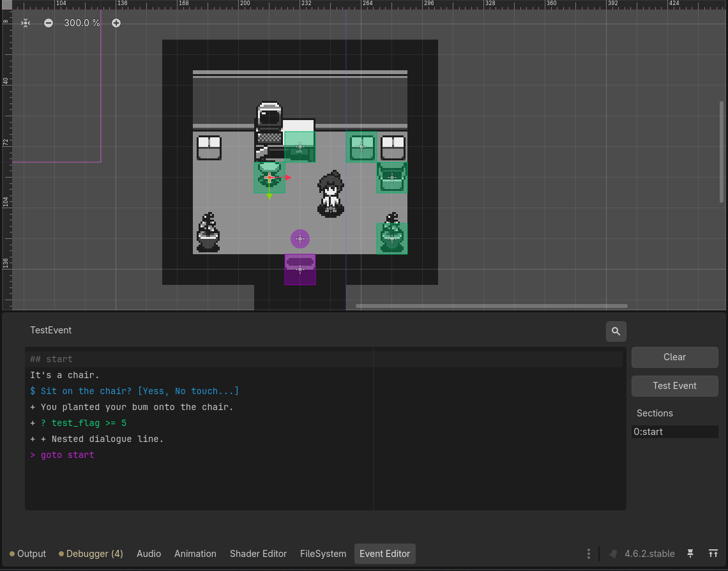Viewport: 728px width, 571px height.
Task: Zoom out with the minus icon
Action: coord(49,23)
